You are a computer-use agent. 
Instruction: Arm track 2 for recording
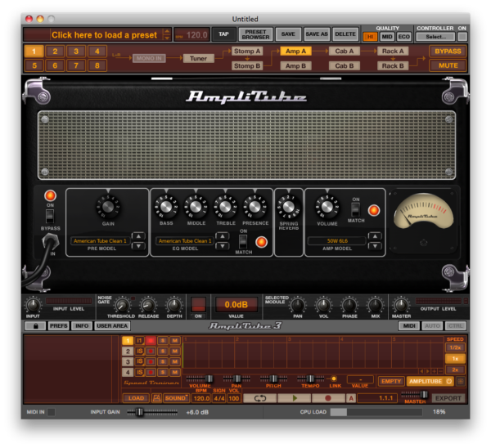tap(151, 351)
